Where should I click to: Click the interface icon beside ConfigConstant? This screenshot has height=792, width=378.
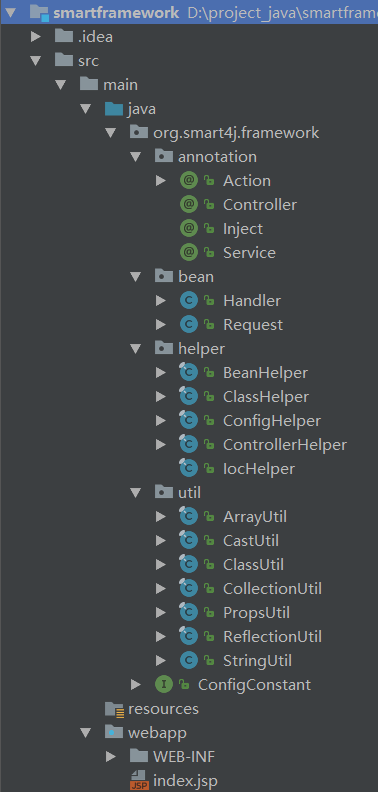(x=164, y=684)
